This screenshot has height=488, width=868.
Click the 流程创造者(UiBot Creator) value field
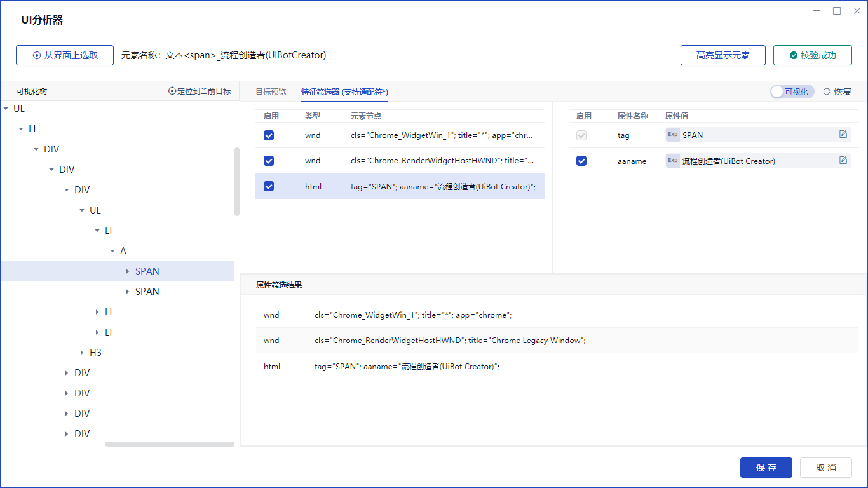(757, 161)
